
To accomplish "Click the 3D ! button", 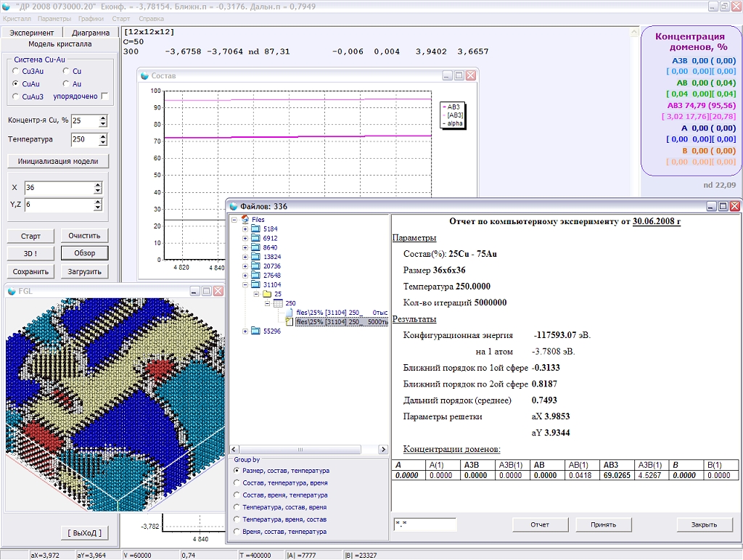I will click(30, 253).
